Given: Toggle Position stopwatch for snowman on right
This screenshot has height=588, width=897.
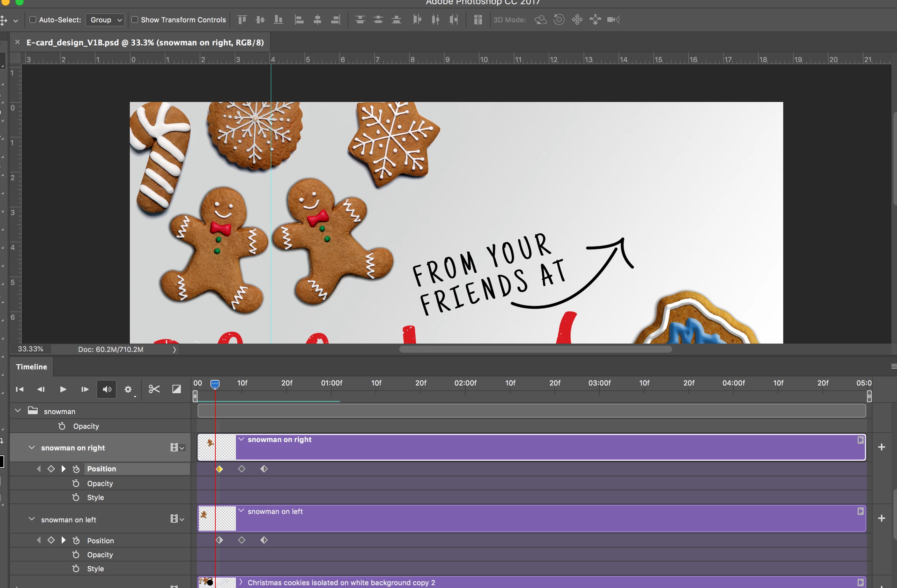Looking at the screenshot, I should tap(76, 469).
